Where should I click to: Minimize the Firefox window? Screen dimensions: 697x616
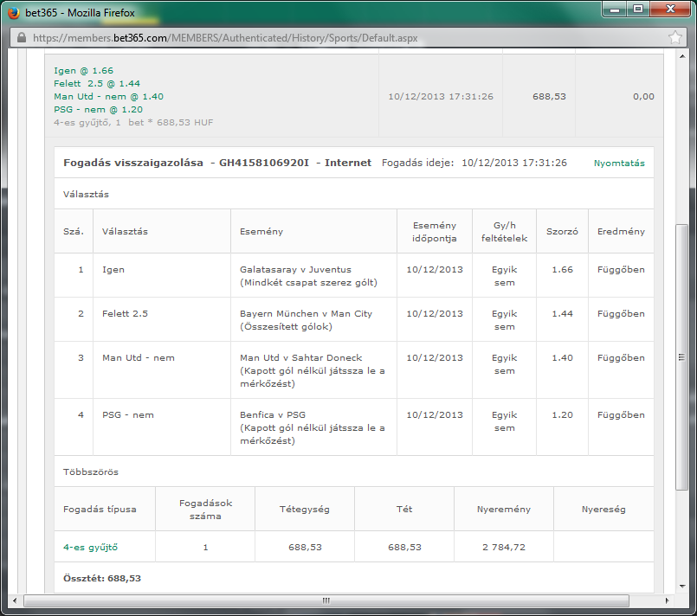tap(615, 10)
